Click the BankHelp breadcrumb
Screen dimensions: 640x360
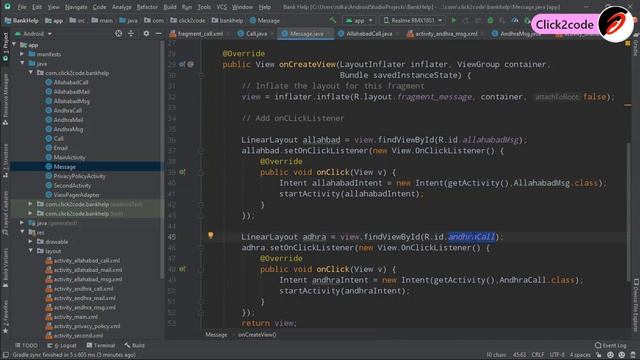[x=22, y=20]
